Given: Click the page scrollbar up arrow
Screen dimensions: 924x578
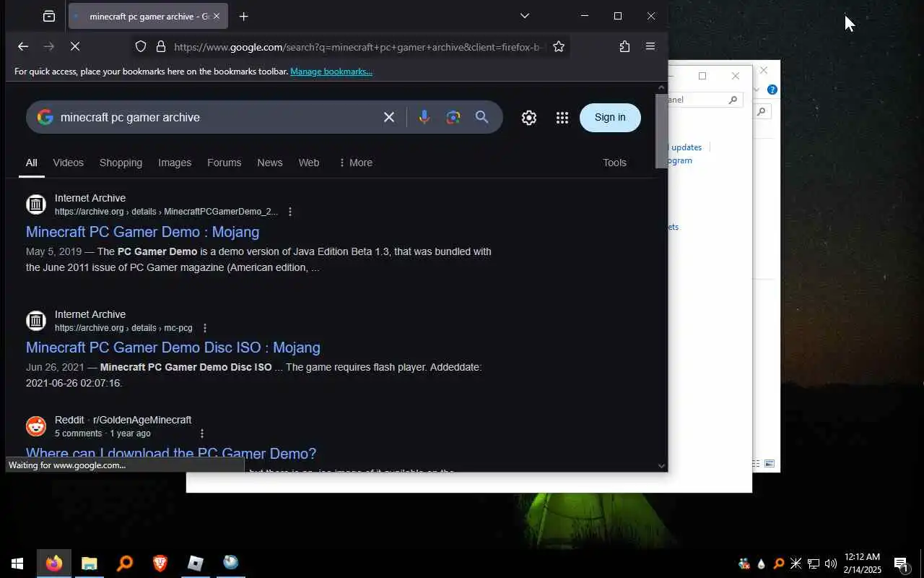Looking at the screenshot, I should coord(661,87).
